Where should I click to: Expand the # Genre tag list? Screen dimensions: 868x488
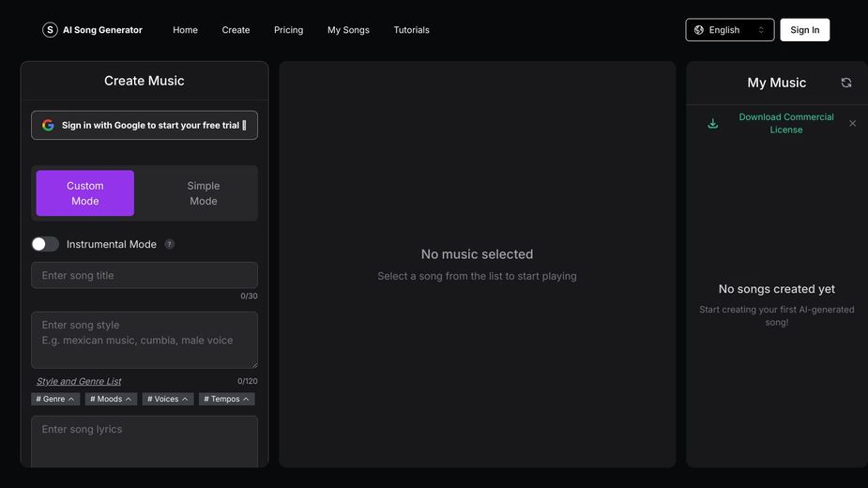pos(55,399)
